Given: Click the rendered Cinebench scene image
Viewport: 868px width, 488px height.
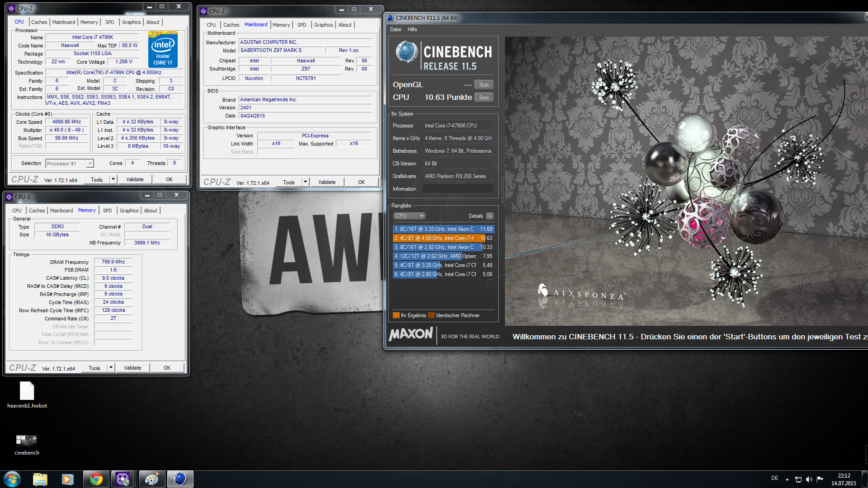Looking at the screenshot, I should [x=686, y=181].
